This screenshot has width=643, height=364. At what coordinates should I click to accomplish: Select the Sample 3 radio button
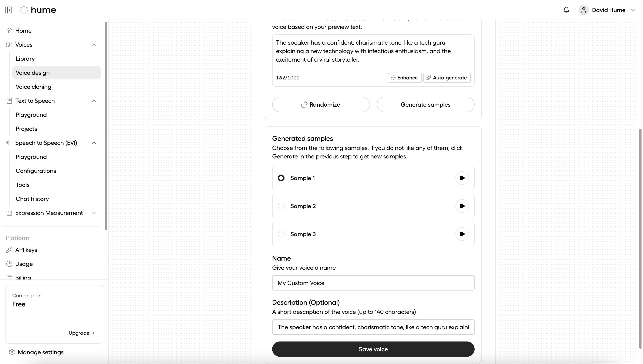(x=281, y=234)
